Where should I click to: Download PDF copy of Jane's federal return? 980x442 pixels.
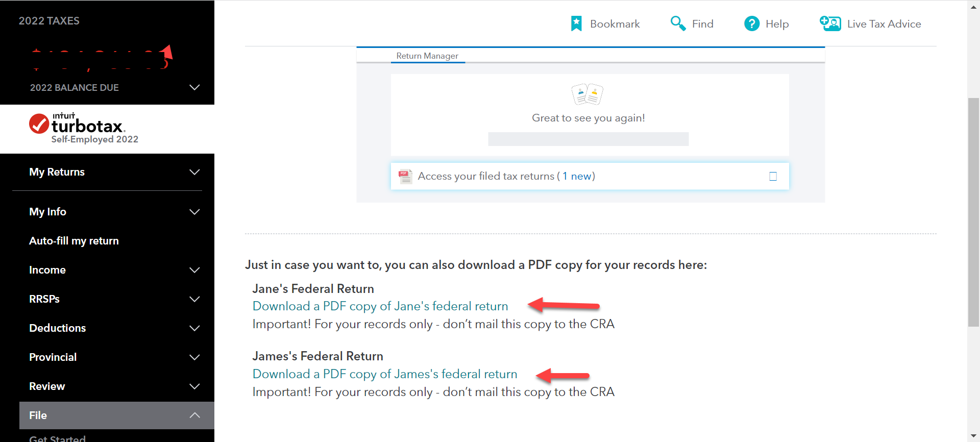pyautogui.click(x=380, y=306)
